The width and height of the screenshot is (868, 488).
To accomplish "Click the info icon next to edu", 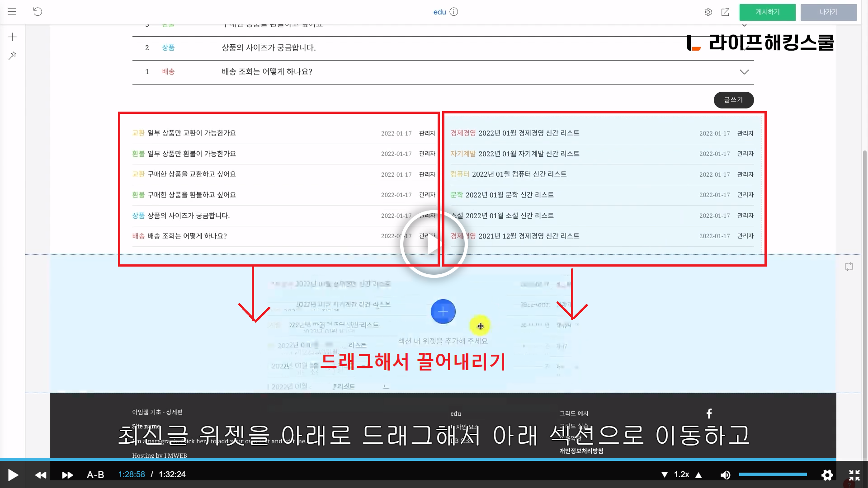I will coord(454,12).
